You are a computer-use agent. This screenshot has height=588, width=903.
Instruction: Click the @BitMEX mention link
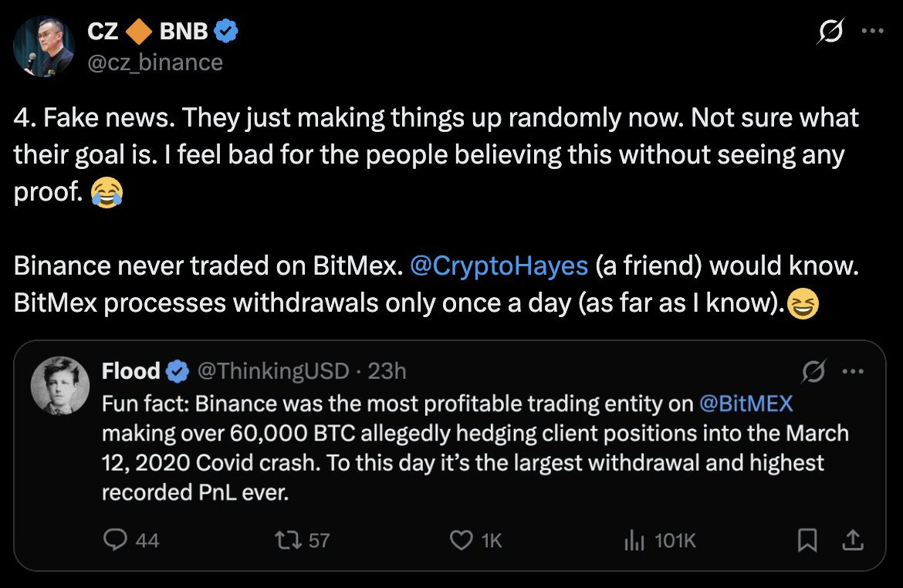point(746,403)
